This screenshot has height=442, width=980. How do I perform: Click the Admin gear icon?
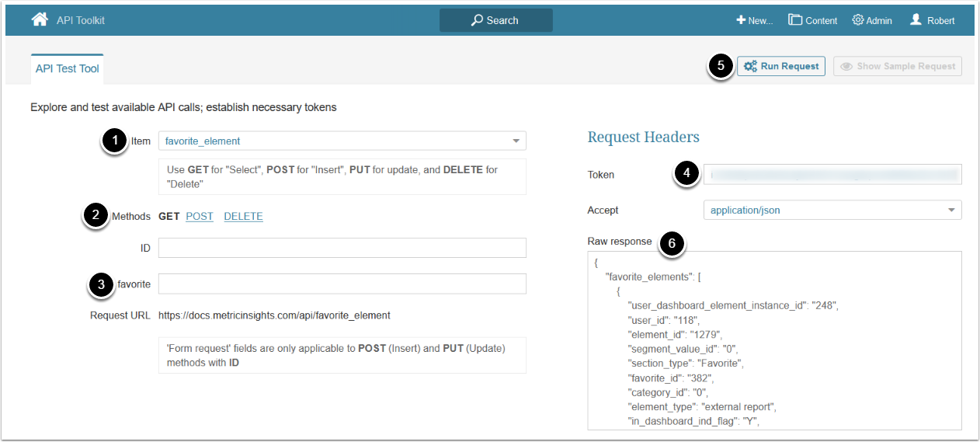[858, 20]
